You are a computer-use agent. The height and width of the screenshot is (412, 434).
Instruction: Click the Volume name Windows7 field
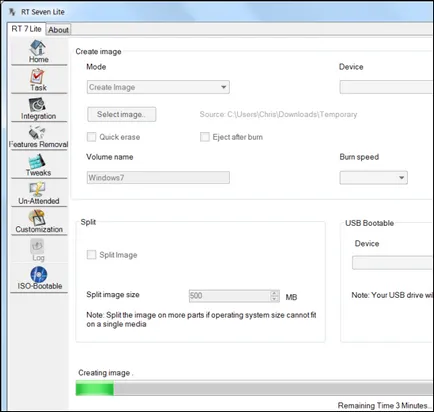158,178
